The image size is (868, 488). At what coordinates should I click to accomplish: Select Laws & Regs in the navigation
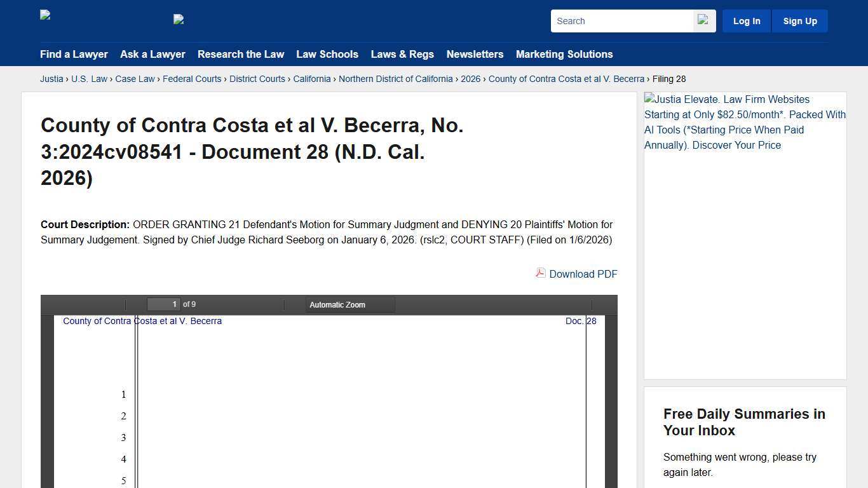(402, 55)
